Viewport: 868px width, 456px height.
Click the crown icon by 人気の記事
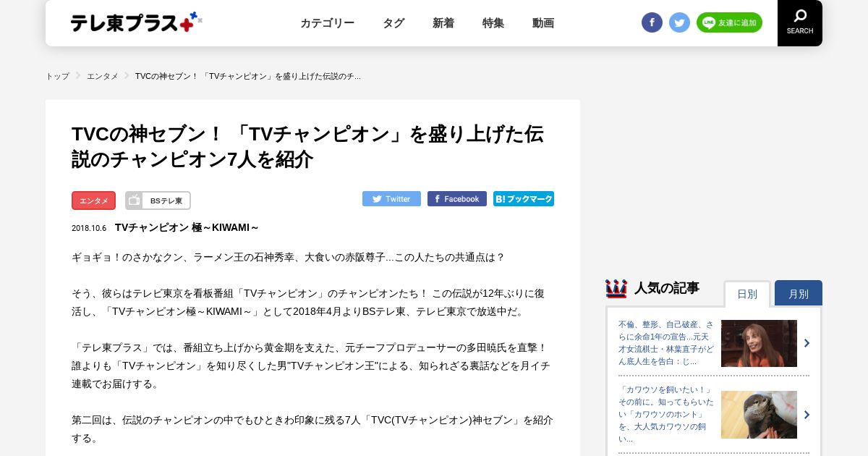[x=616, y=289]
